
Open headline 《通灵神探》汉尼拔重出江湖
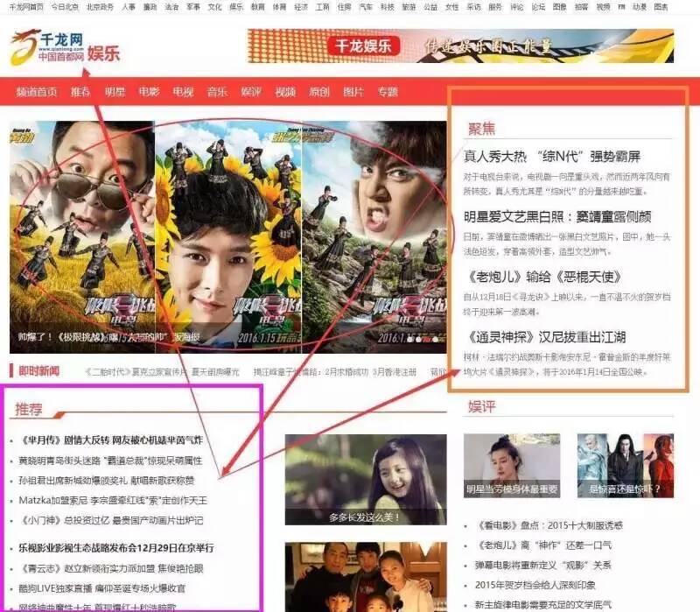click(545, 337)
